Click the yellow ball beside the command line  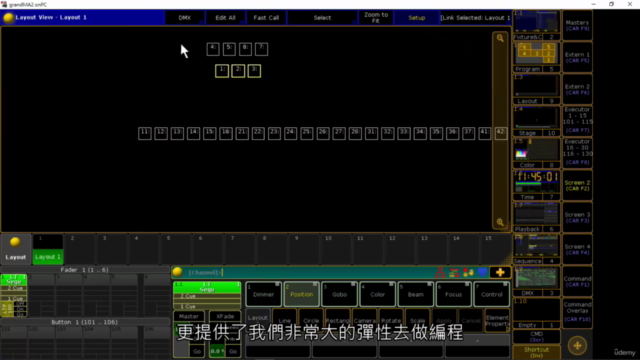178,272
